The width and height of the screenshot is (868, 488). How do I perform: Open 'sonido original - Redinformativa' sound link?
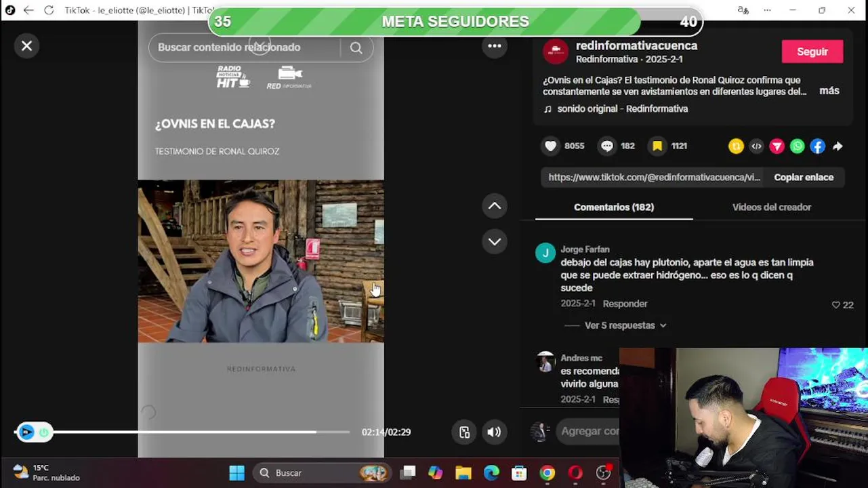coord(622,108)
